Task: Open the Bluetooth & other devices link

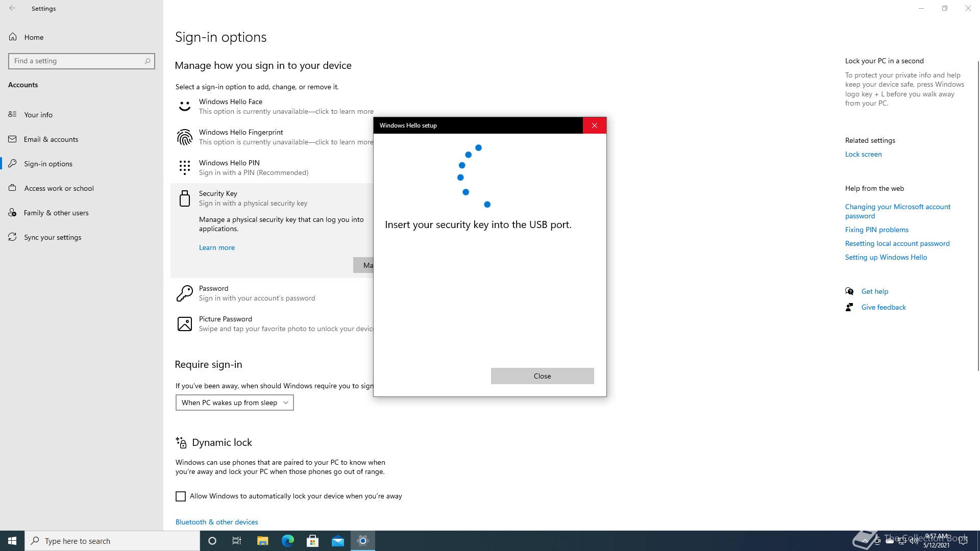Action: 217,522
